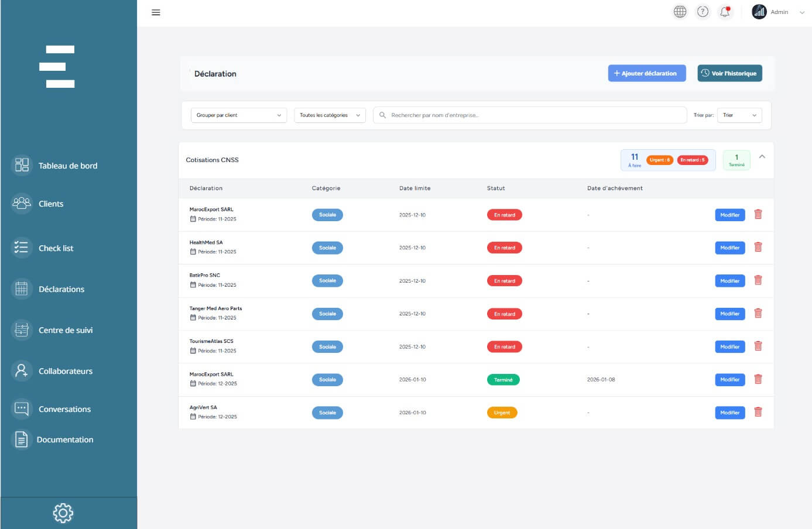Image resolution: width=812 pixels, height=529 pixels.
Task: Go to Tableau de bord
Action: point(67,166)
